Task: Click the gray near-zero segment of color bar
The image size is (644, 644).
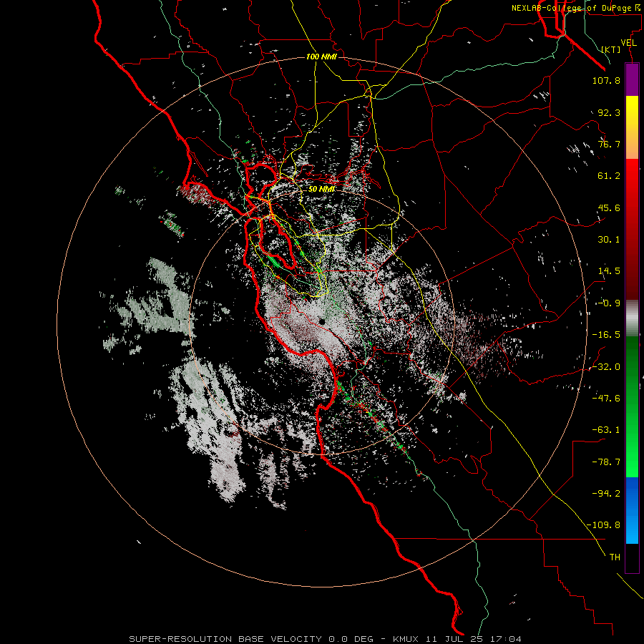Action: click(632, 318)
